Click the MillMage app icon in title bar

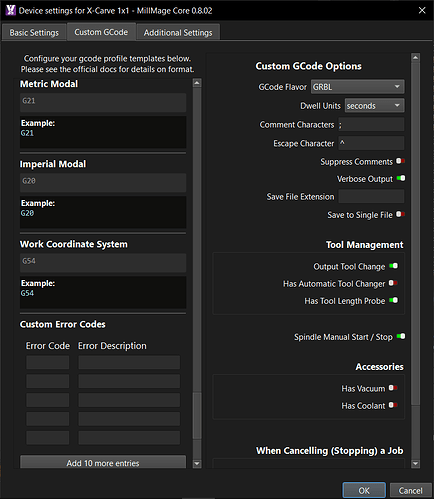[11, 10]
